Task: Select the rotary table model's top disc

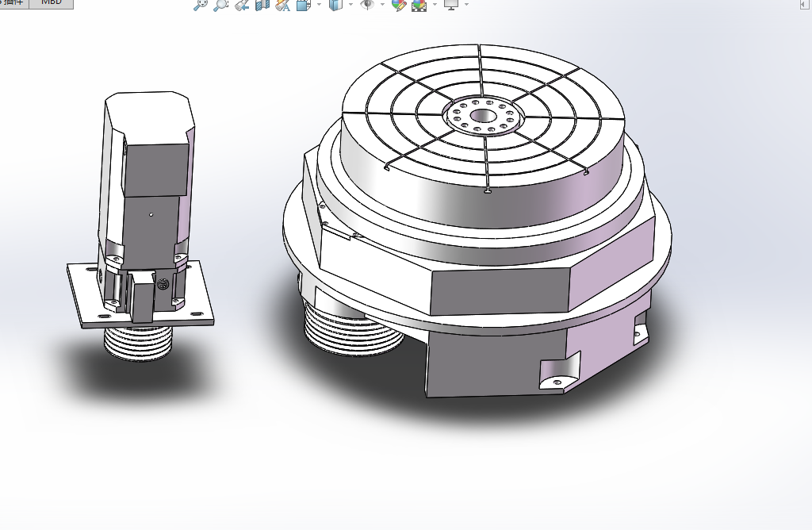Action: (483, 135)
